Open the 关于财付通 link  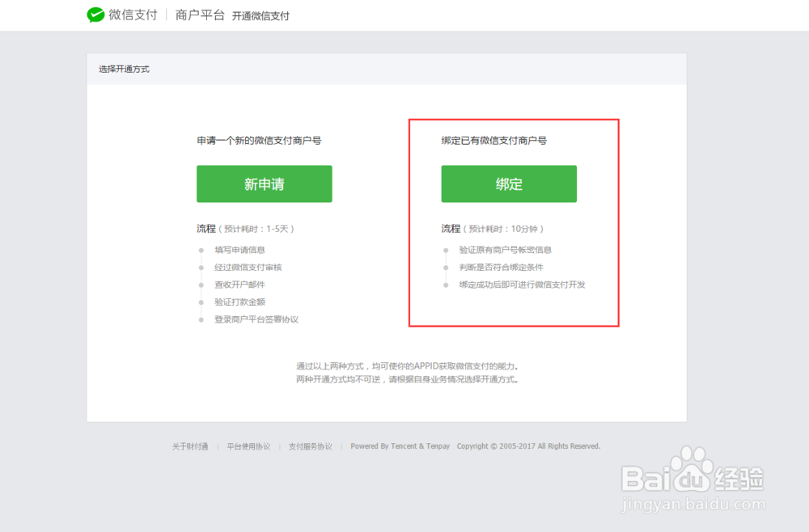click(x=190, y=445)
